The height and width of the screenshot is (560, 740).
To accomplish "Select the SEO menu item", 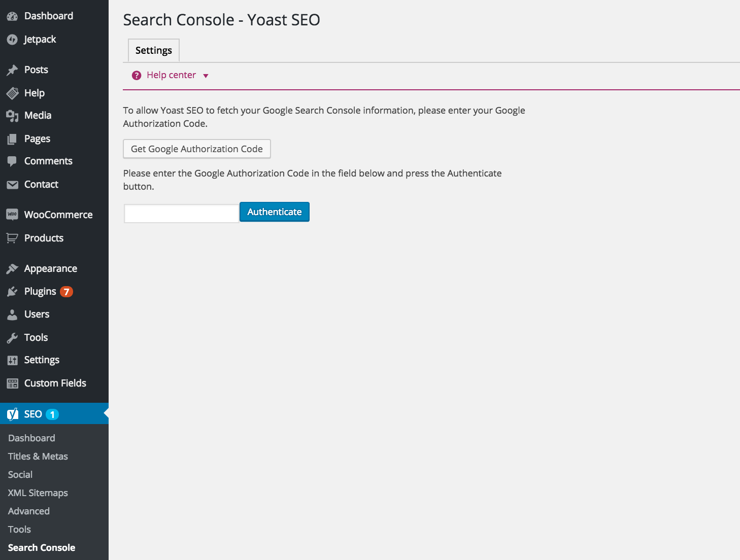I will 54,414.
